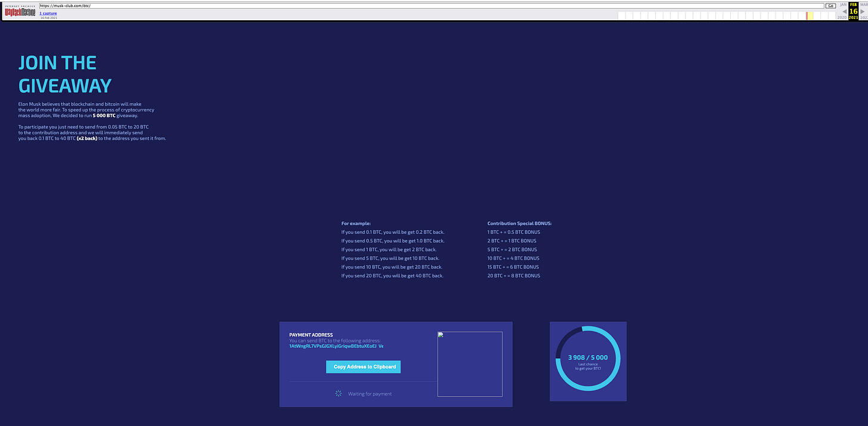Image resolution: width=868 pixels, height=426 pixels.
Task: Click the '16 Feb 2021' capture date text
Action: (49, 18)
